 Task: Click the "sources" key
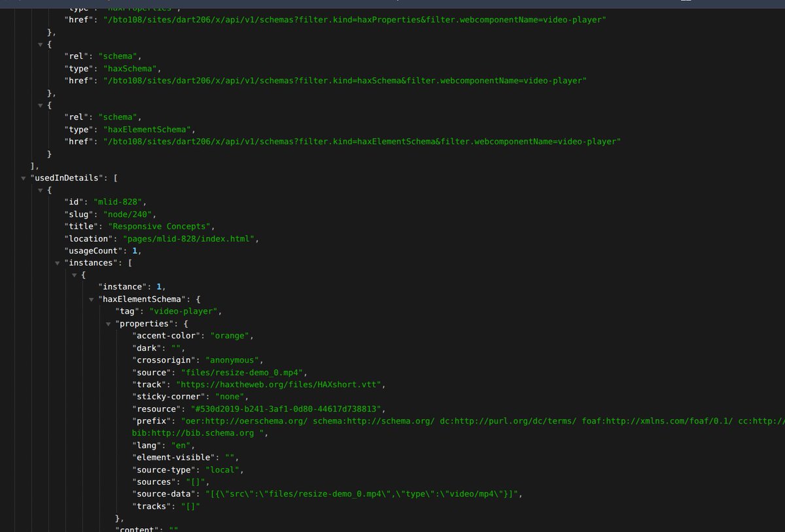(x=154, y=482)
